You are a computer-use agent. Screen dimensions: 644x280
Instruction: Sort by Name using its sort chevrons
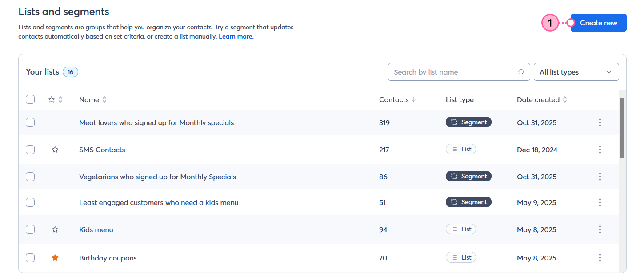(105, 99)
